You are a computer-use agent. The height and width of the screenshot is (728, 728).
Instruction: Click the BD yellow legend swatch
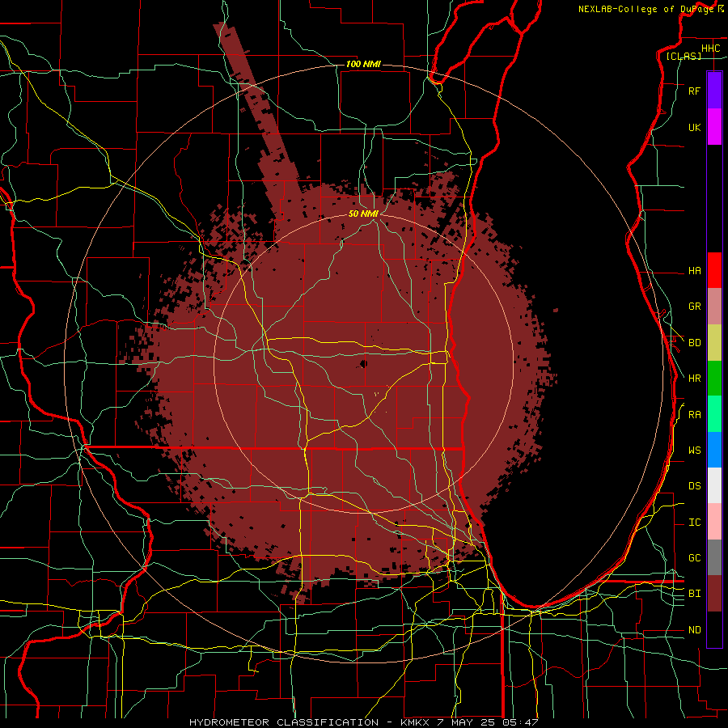[x=714, y=343]
